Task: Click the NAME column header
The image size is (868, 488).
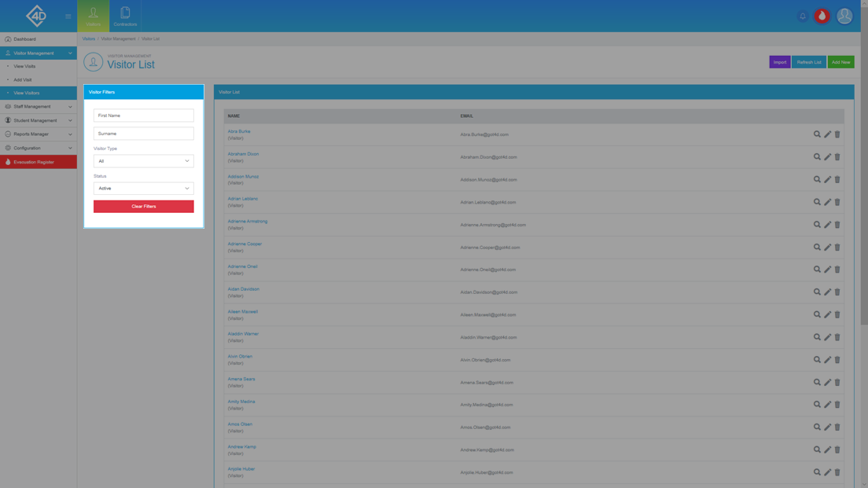Action: pyautogui.click(x=234, y=116)
